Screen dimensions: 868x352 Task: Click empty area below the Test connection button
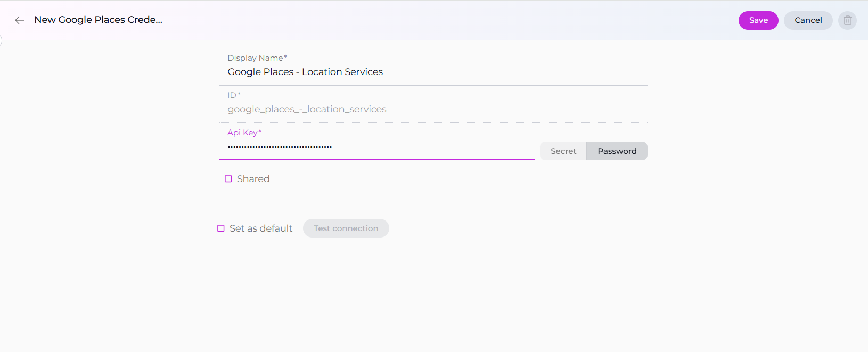click(346, 288)
